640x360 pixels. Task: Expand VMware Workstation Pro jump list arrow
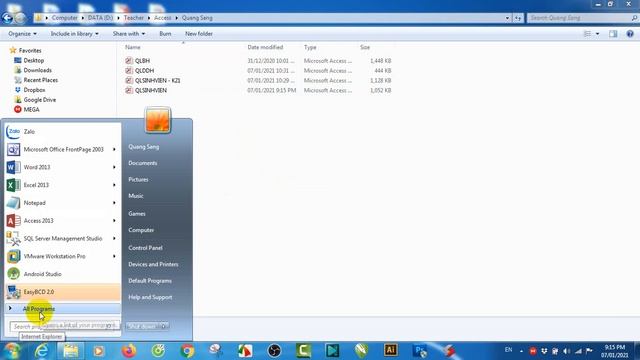coord(114,256)
